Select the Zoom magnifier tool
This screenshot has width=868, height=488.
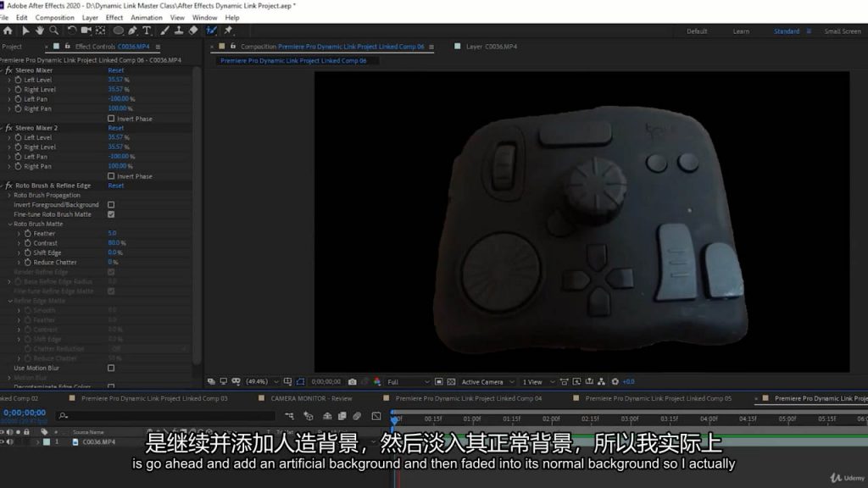53,31
